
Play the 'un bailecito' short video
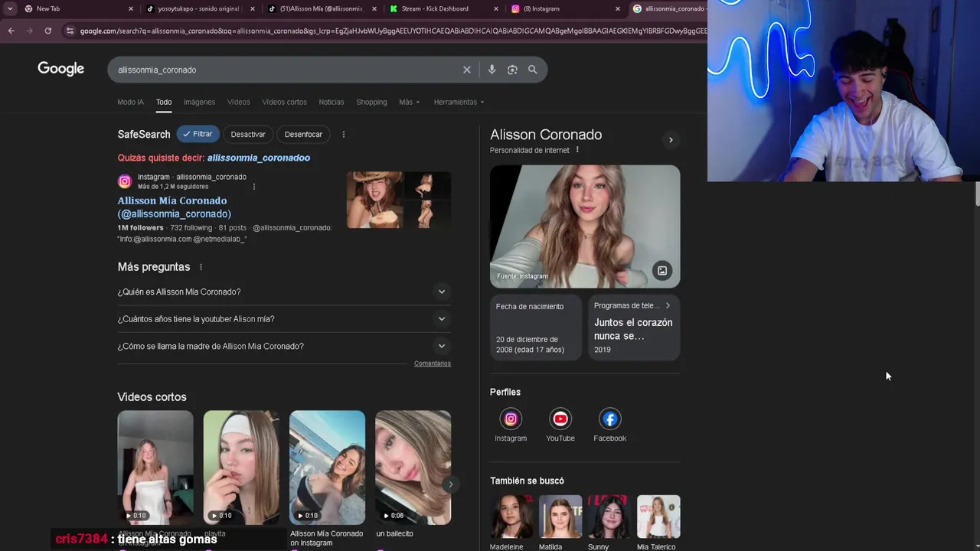coord(413,468)
